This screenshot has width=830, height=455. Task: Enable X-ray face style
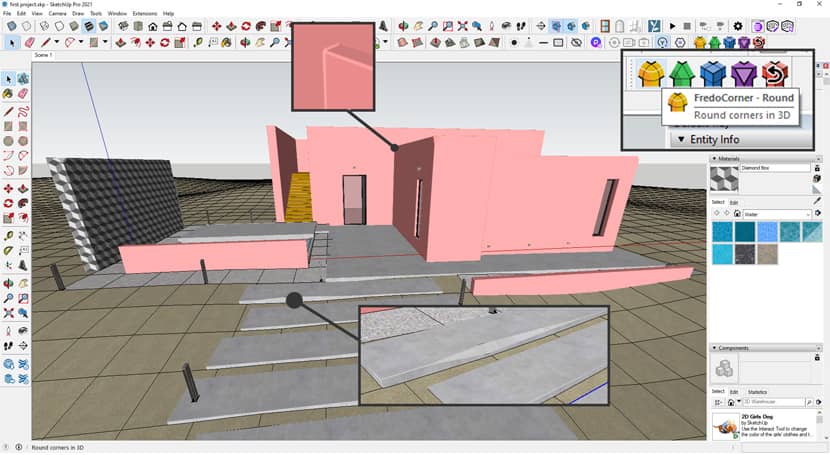tap(12, 26)
